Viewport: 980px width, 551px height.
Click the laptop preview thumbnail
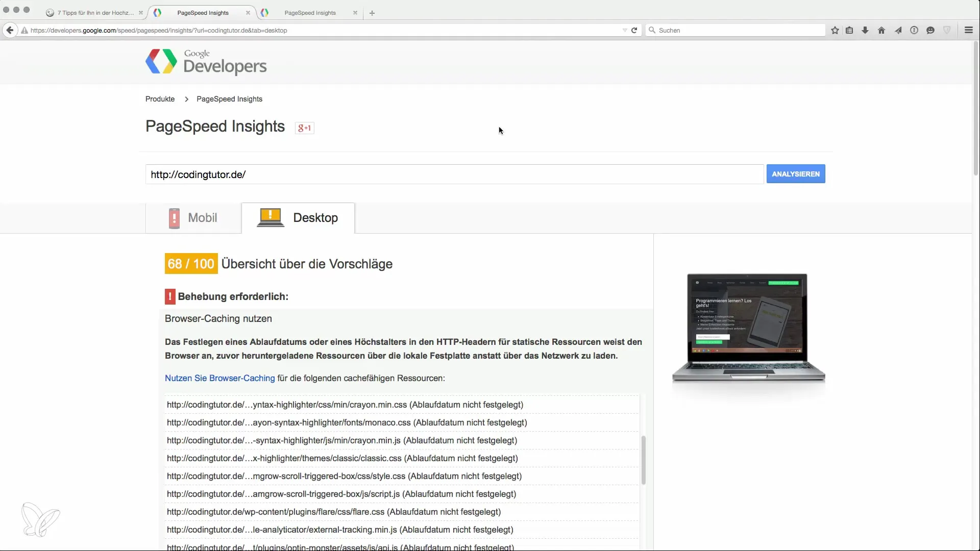tap(748, 328)
